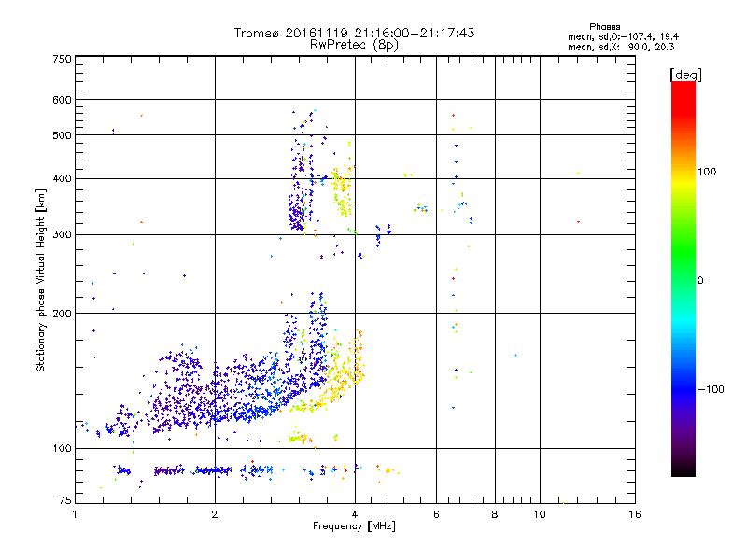747x560 pixels.
Task: Click the "RwPretec (8p)" subtitle
Action: (354, 45)
